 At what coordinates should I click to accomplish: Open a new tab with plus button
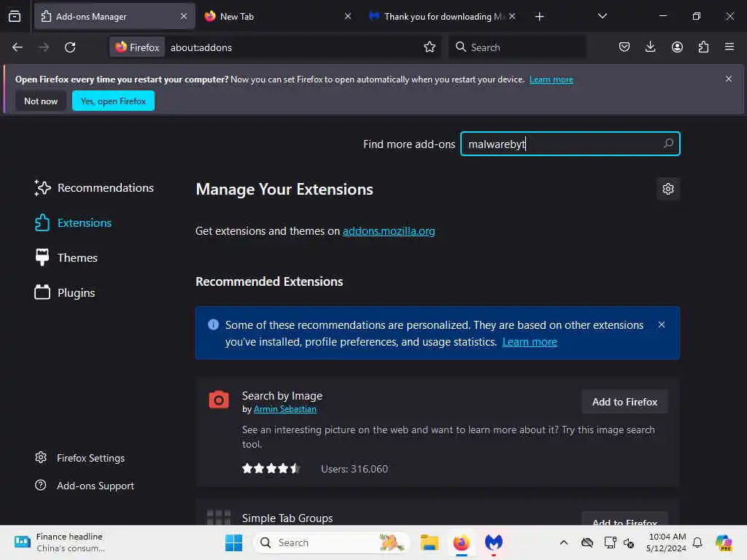539,17
